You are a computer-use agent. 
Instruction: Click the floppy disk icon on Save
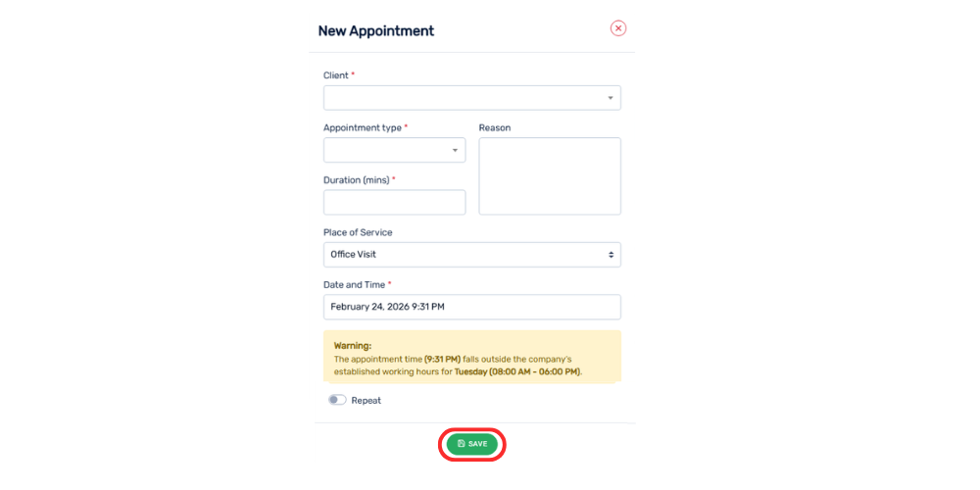[x=462, y=444]
